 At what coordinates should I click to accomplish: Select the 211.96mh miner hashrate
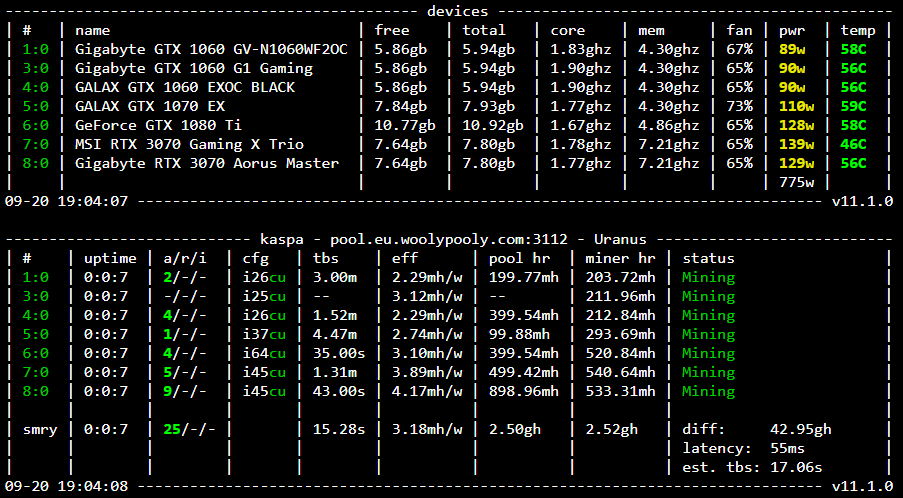point(620,296)
